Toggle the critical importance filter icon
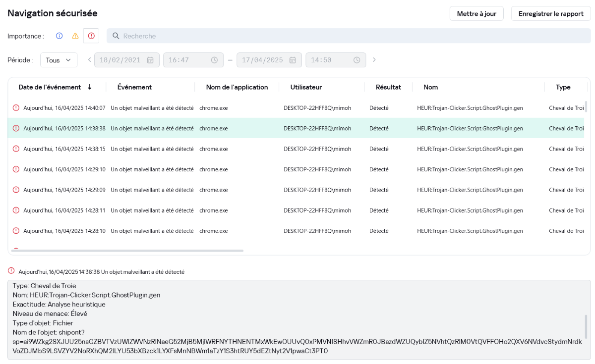Image resolution: width=595 pixels, height=364 pixels. pyautogui.click(x=91, y=36)
